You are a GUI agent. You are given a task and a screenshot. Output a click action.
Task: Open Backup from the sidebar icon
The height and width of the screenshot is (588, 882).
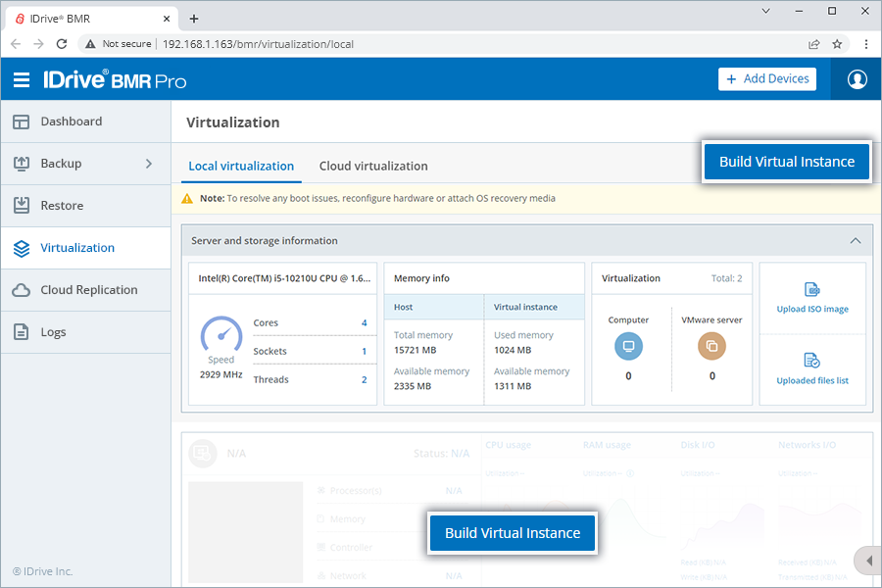point(22,163)
